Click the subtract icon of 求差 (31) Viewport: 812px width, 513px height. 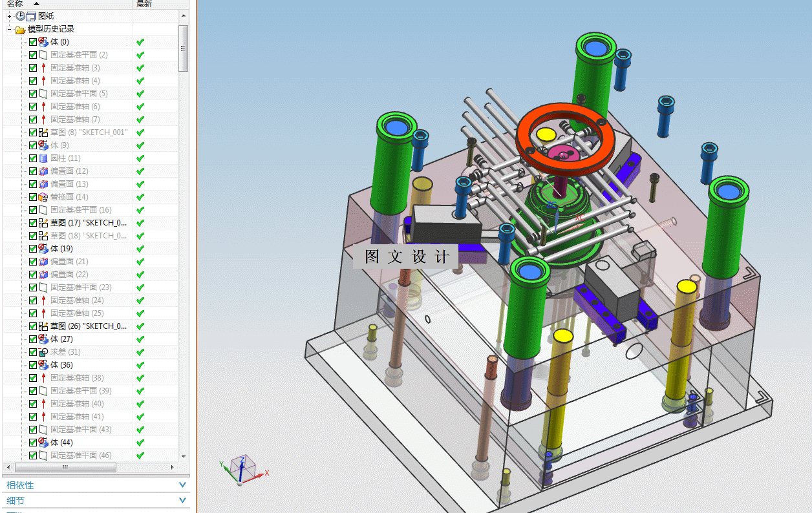(43, 352)
